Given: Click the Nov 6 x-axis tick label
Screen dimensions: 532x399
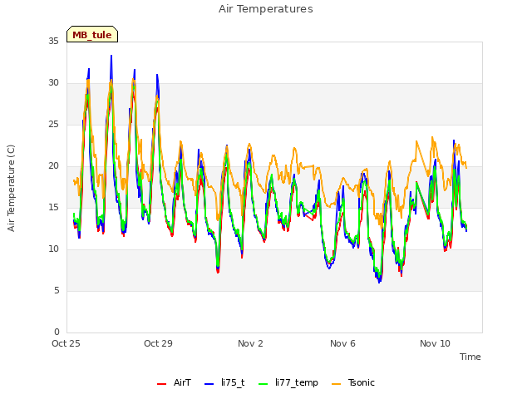Looking at the screenshot, I should [342, 343].
